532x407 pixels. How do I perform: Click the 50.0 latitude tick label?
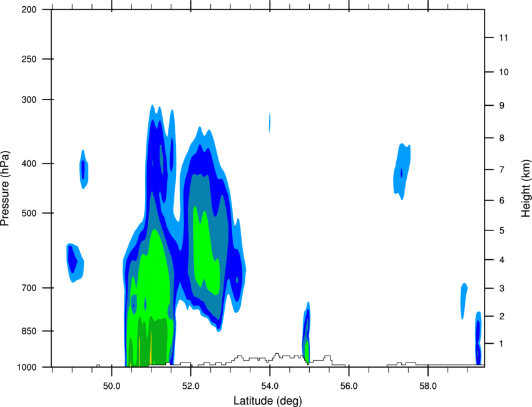point(111,386)
